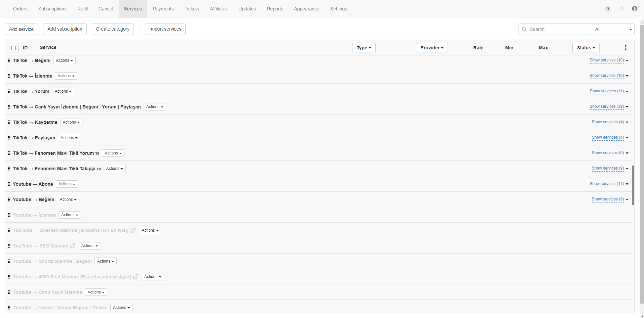Image resolution: width=644 pixels, height=318 pixels.
Task: Click the Add service button
Action: (21, 29)
